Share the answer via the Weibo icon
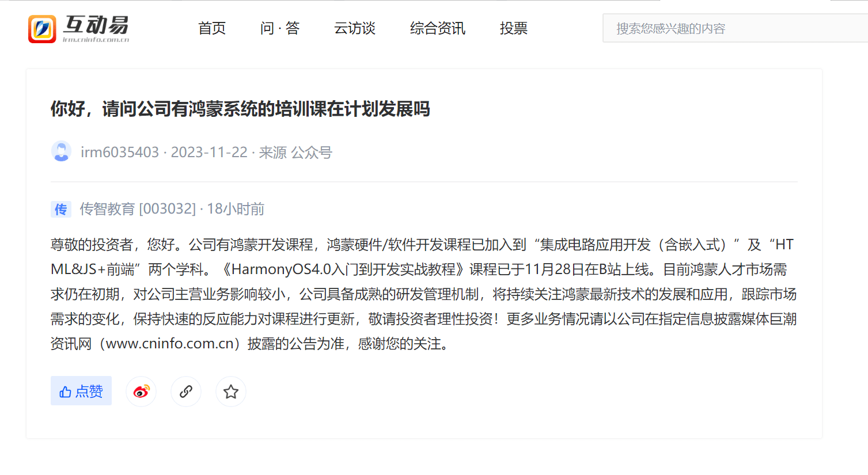Image resolution: width=868 pixels, height=475 pixels. (141, 392)
